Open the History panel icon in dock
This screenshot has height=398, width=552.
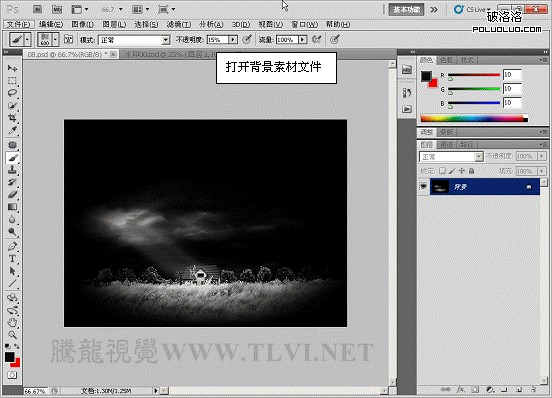(407, 93)
